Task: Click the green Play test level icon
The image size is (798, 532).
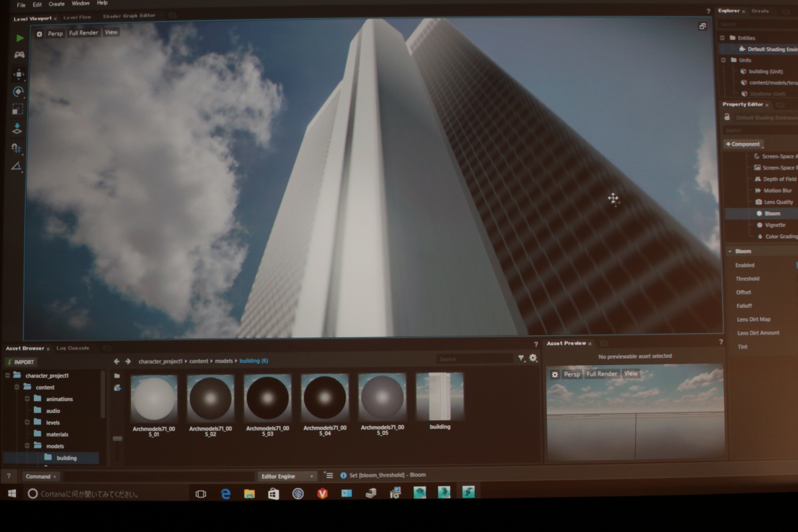Action: (x=20, y=38)
